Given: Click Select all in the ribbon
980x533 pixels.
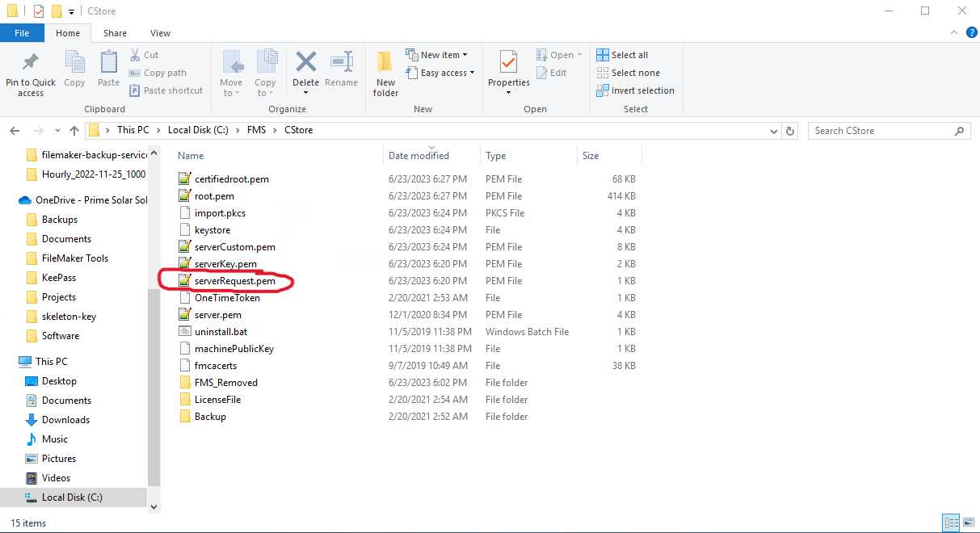Looking at the screenshot, I should (622, 55).
